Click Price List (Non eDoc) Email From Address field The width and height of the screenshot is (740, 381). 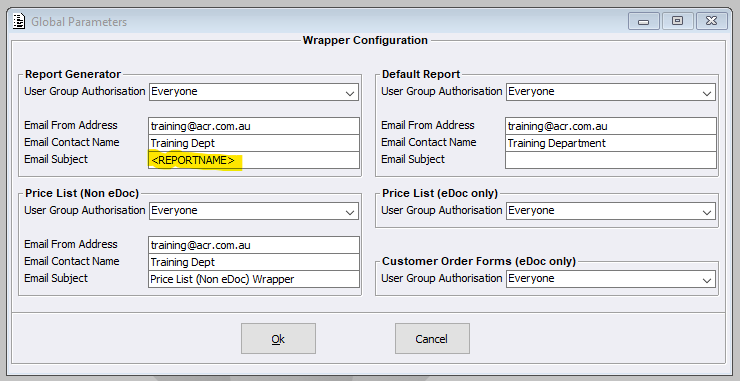(254, 245)
